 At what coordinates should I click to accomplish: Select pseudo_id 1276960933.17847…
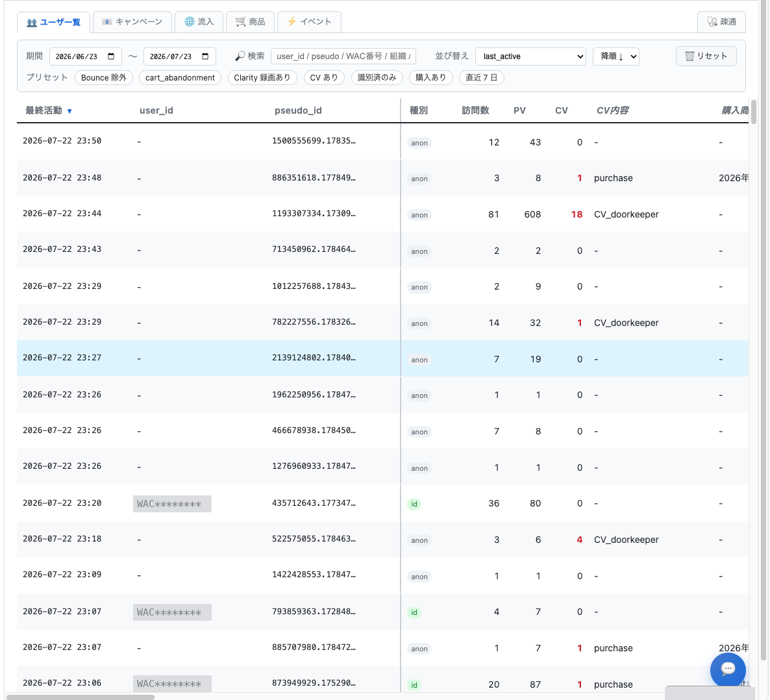pos(314,466)
